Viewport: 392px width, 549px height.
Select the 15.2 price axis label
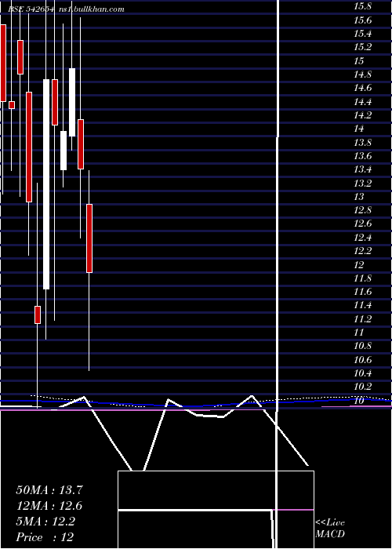point(362,47)
